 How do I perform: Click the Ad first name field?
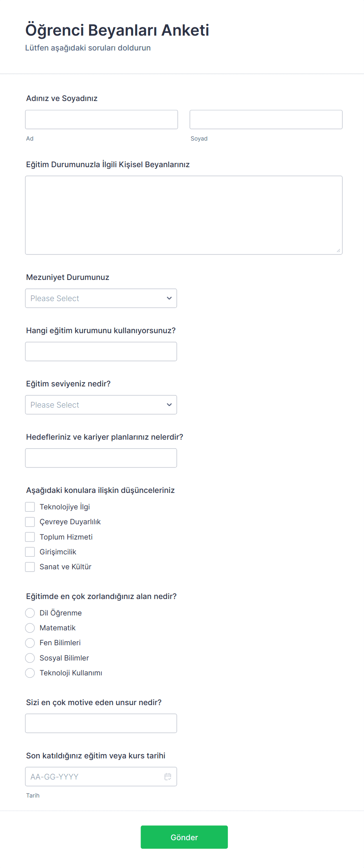point(101,119)
